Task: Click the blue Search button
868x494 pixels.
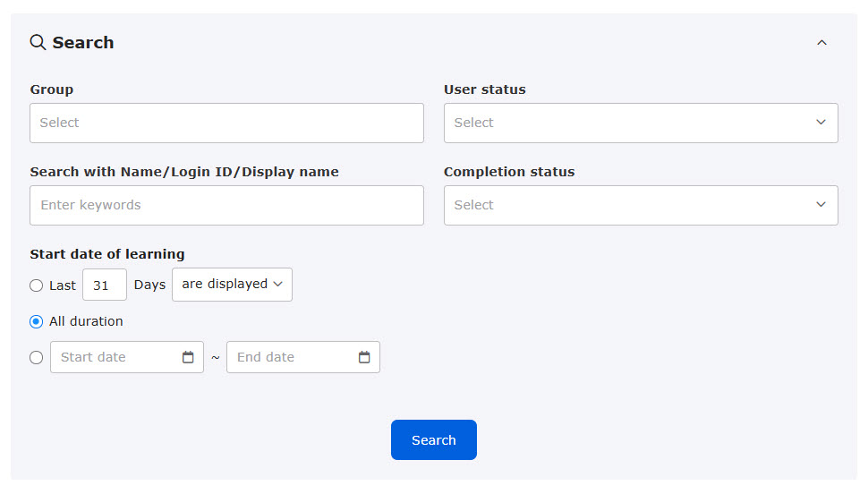Action: (433, 439)
